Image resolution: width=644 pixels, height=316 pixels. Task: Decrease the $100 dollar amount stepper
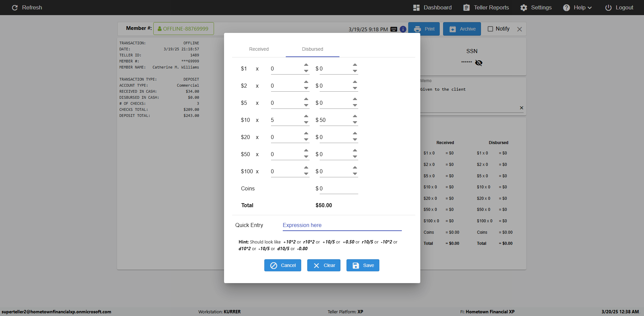coord(355,174)
